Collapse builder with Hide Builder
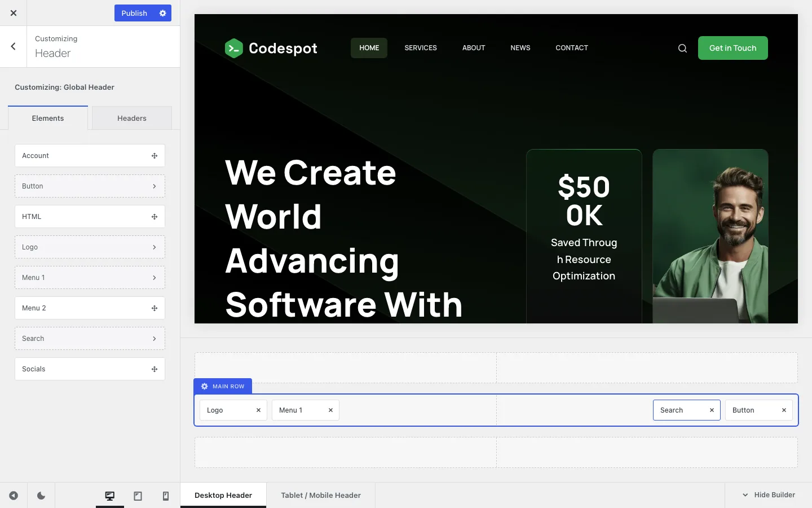Screen dimensions: 812x508 (x=769, y=495)
